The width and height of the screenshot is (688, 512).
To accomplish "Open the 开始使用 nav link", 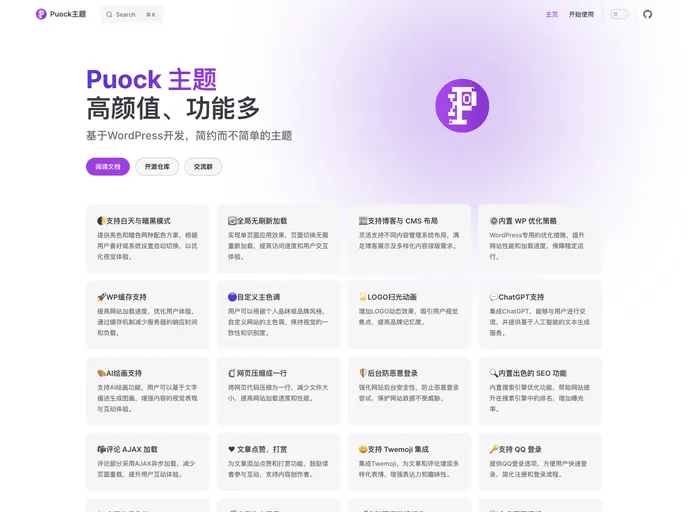I will pos(581,14).
